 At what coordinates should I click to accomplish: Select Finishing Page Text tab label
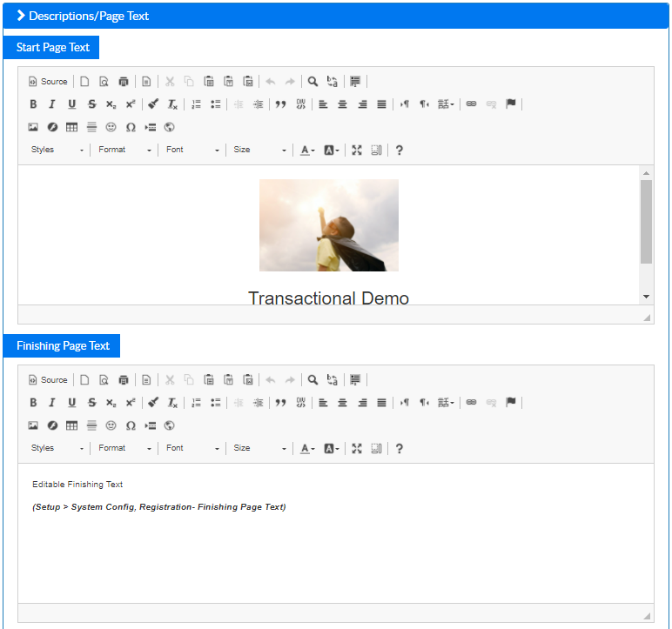[x=63, y=345]
